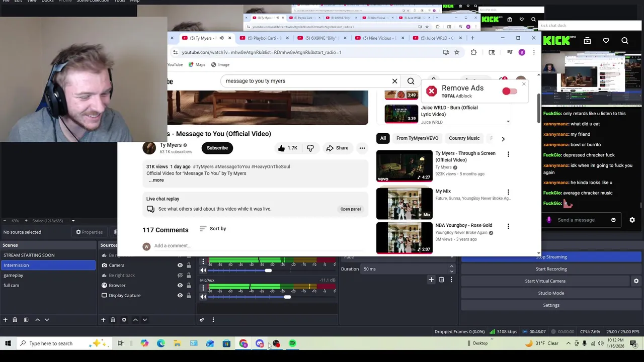This screenshot has width=644, height=362.
Task: Expand playlist panel chevron under Juice WRLD
Action: [508, 122]
